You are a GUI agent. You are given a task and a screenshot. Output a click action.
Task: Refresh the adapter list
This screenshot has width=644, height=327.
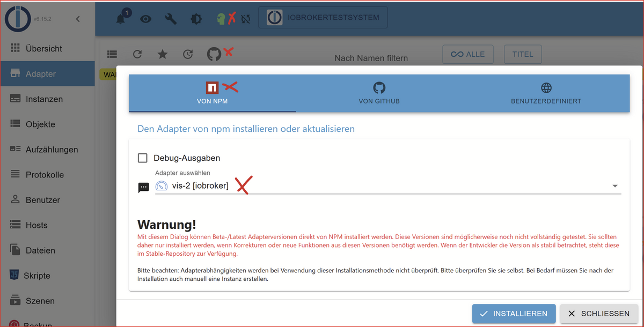(x=137, y=54)
